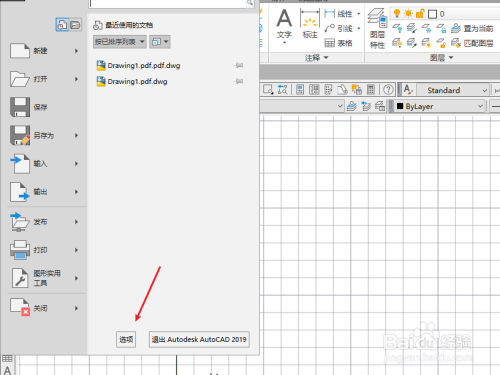
Task: Select 图形实用工具 in application menu
Action: coord(44,278)
